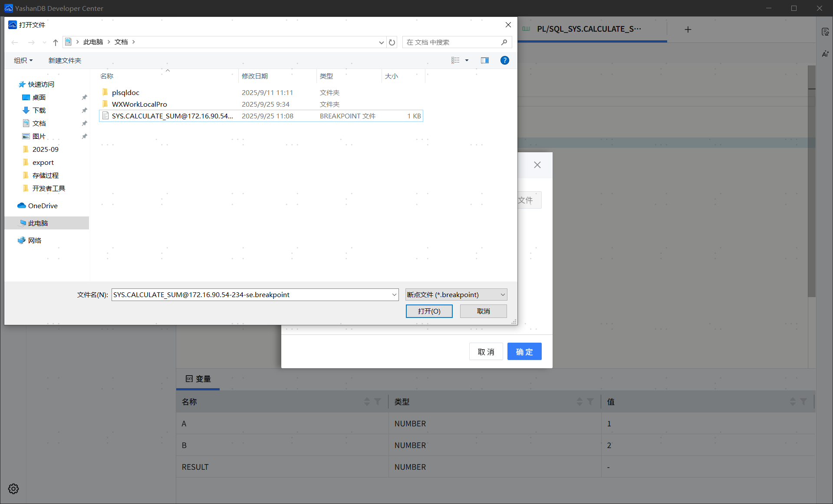
Task: Expand the address bar path dropdown
Action: coord(381,42)
